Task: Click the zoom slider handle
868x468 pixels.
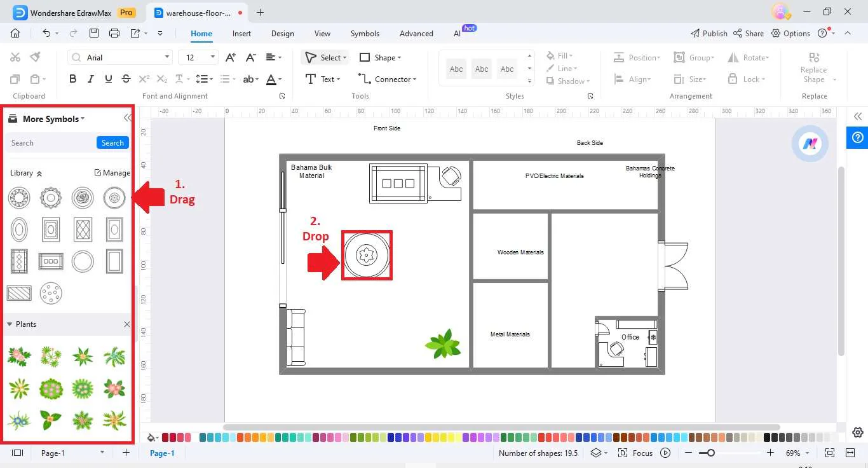Action: [710, 453]
